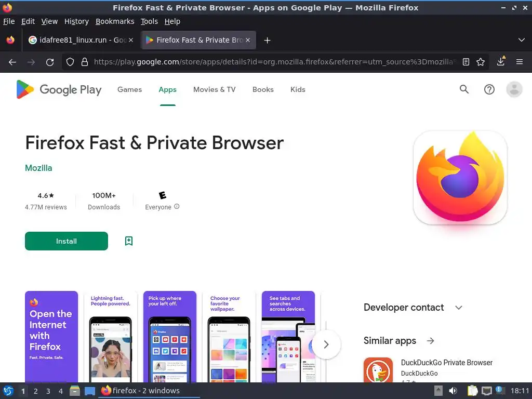Select the Kids category
Screen dimensions: 532x399
click(x=298, y=89)
